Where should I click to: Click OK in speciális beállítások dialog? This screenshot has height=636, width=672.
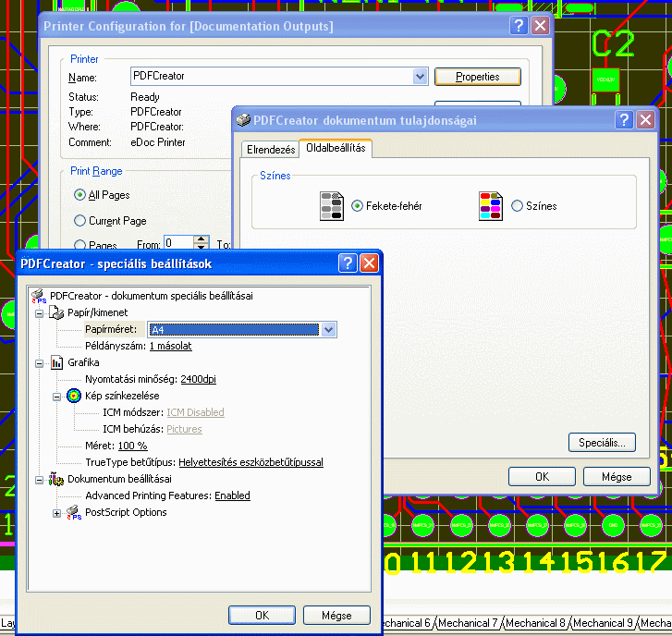tap(262, 616)
